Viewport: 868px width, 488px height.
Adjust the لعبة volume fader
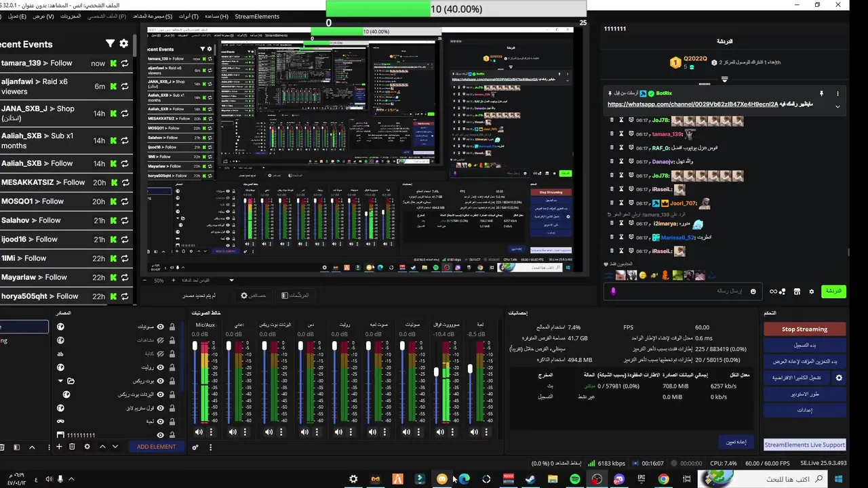click(470, 369)
